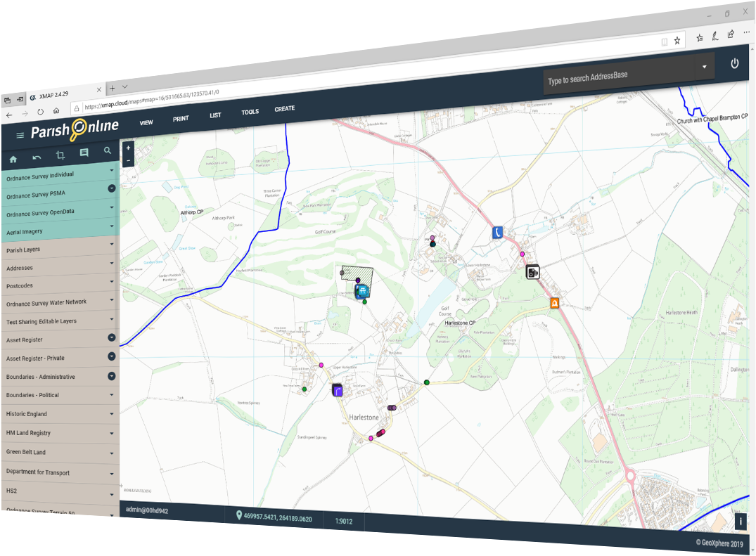756x556 pixels.
Task: Click the magnifier search icon in sidebar
Action: 108,150
